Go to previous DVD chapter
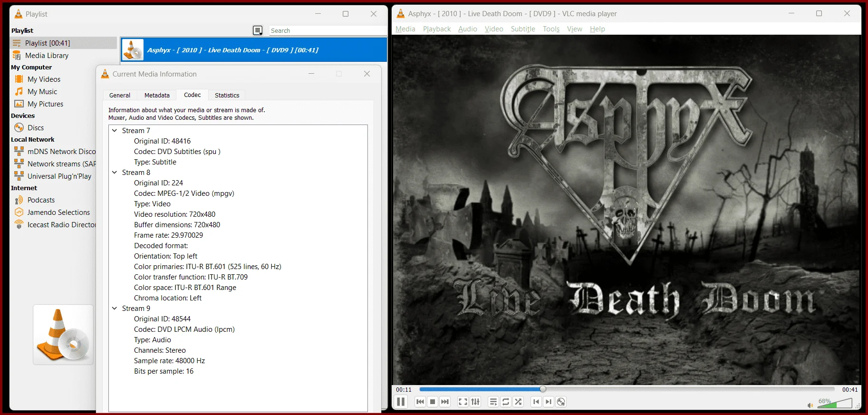This screenshot has height=415, width=868. click(x=536, y=402)
